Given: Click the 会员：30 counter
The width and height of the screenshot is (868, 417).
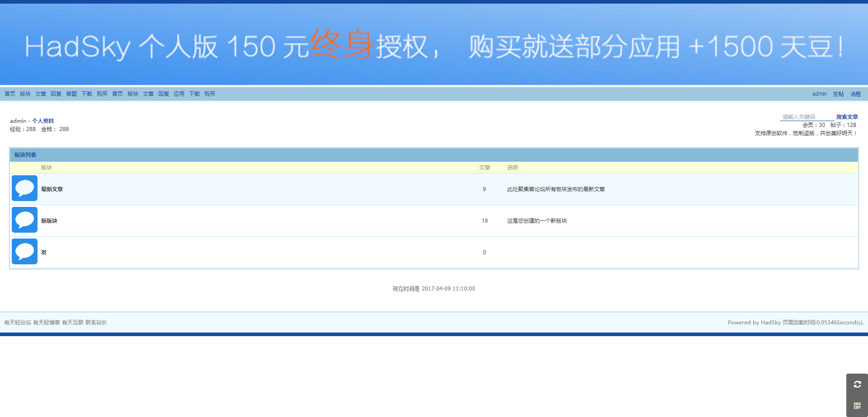Looking at the screenshot, I should click(814, 125).
